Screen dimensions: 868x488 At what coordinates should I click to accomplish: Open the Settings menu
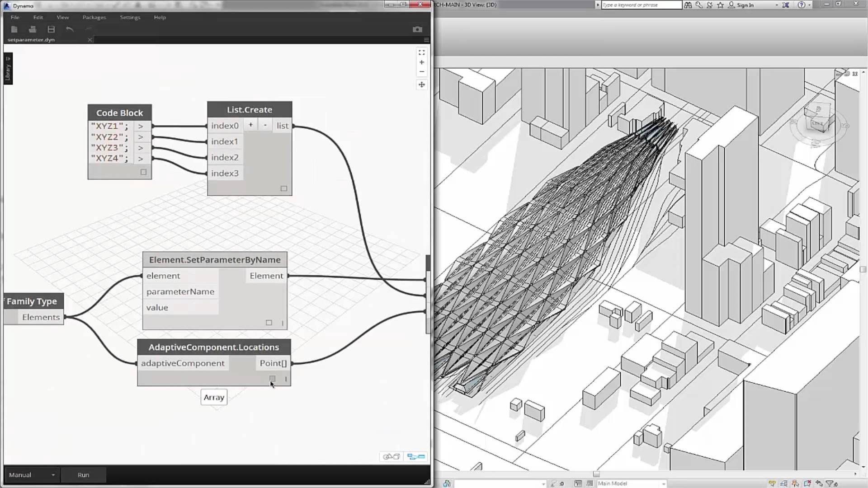point(129,17)
